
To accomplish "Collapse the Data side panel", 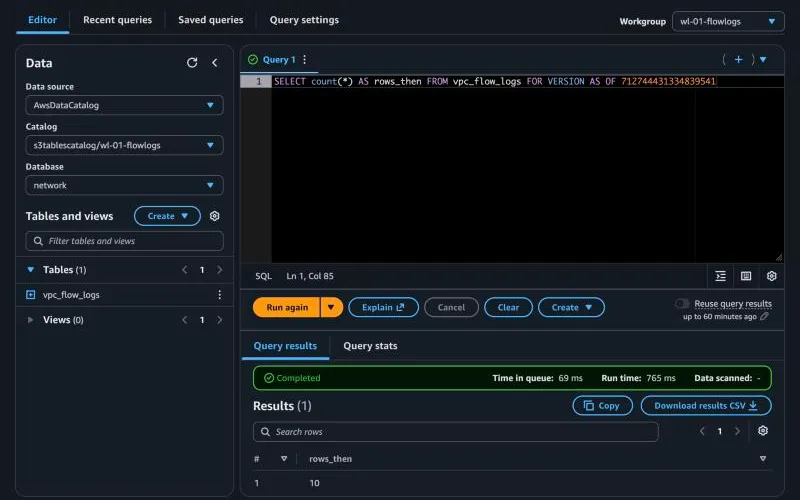I will (x=215, y=63).
